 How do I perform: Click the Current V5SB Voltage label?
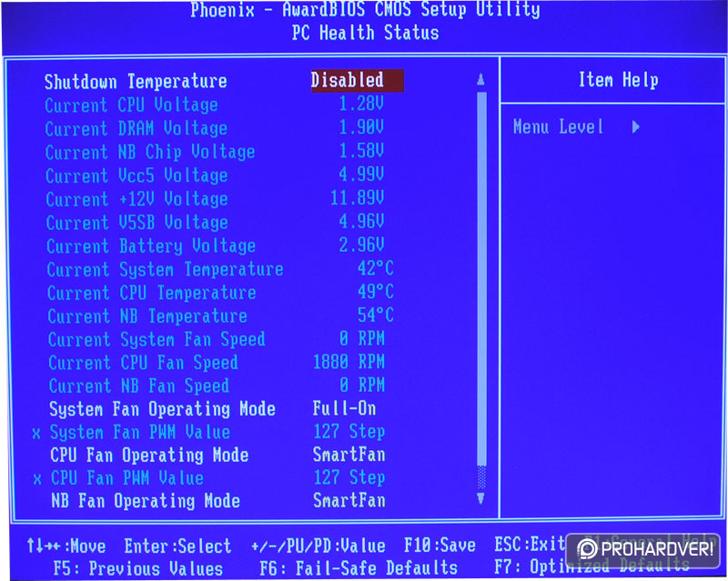point(137,223)
